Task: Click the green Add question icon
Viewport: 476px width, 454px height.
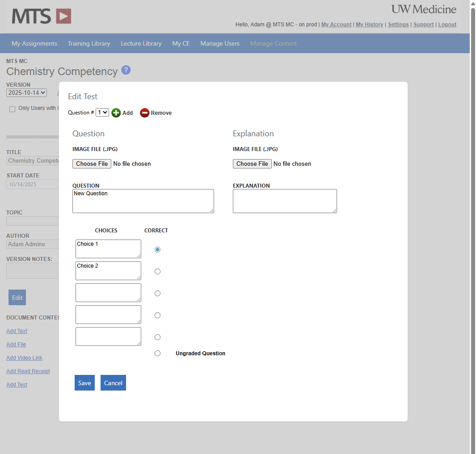Action: [116, 113]
